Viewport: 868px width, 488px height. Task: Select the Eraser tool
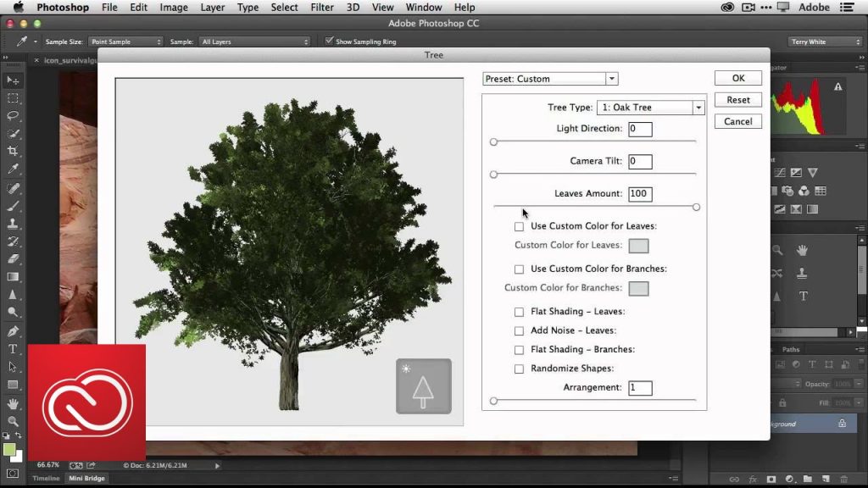click(13, 259)
